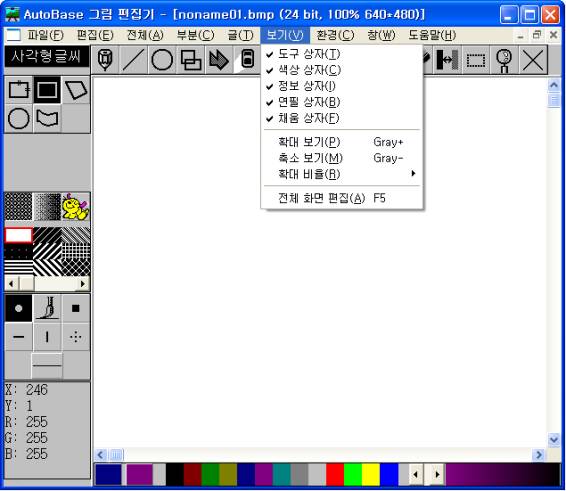Choose the yellow character image fill

(x=75, y=207)
